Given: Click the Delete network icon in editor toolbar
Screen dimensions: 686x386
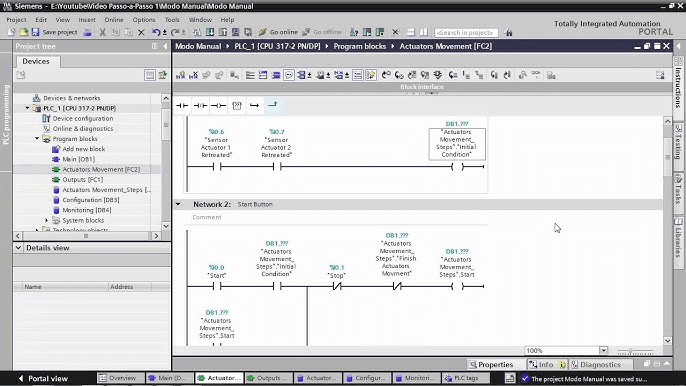Looking at the screenshot, I should pyautogui.click(x=193, y=75).
